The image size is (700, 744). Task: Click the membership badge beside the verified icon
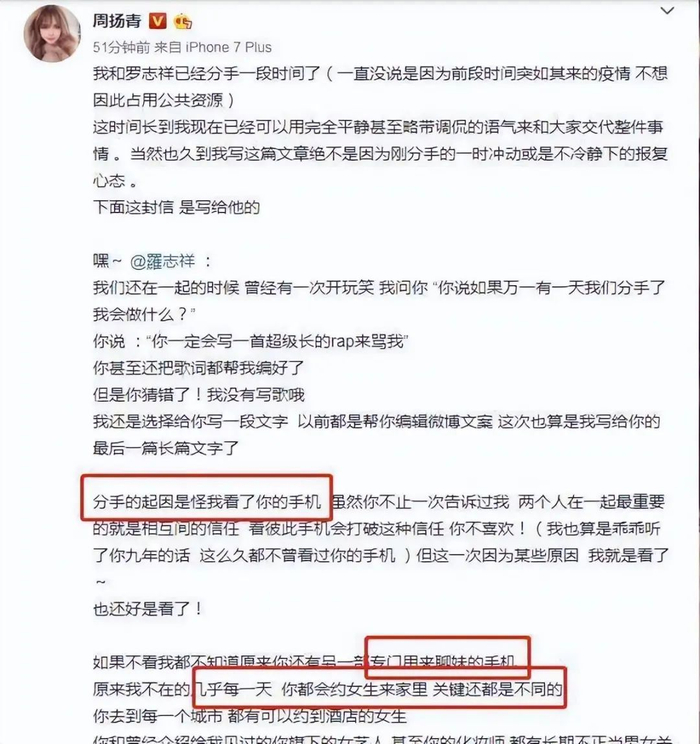[183, 21]
